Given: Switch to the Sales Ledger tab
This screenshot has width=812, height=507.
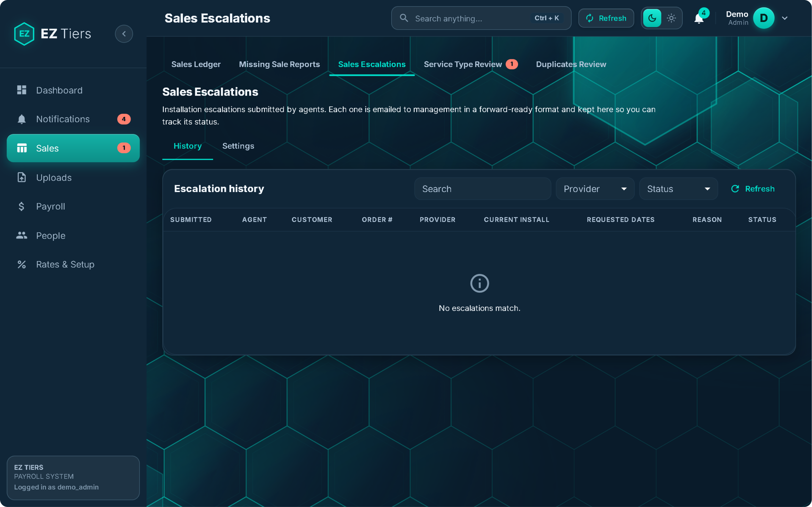Looking at the screenshot, I should pyautogui.click(x=196, y=64).
